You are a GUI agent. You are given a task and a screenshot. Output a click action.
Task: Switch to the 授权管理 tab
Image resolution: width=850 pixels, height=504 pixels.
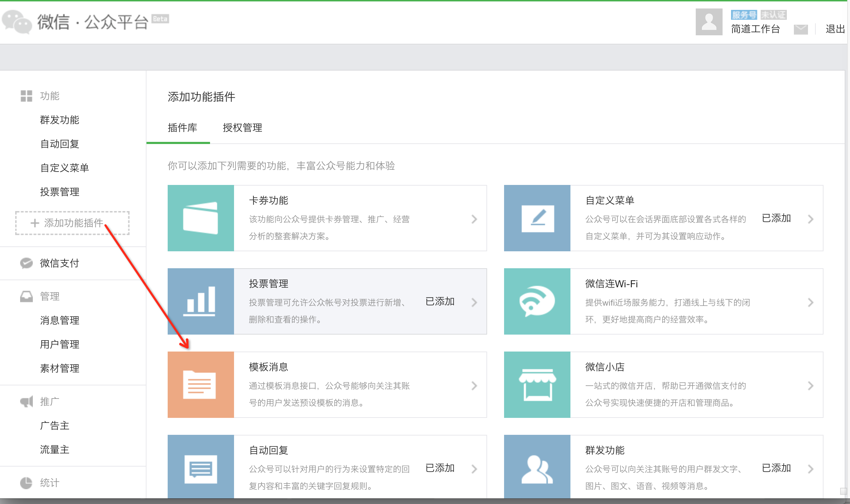242,128
